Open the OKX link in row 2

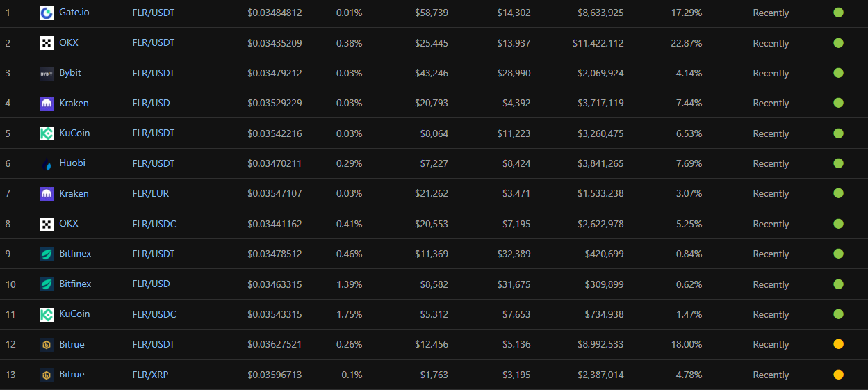(69, 42)
